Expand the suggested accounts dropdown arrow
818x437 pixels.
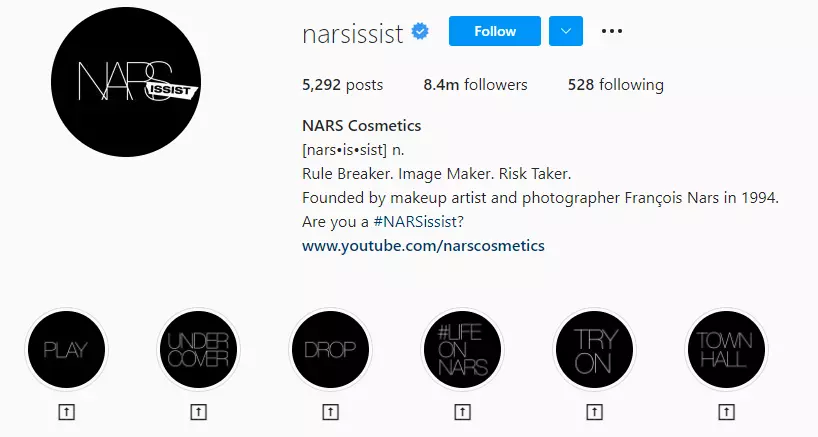[x=565, y=31]
